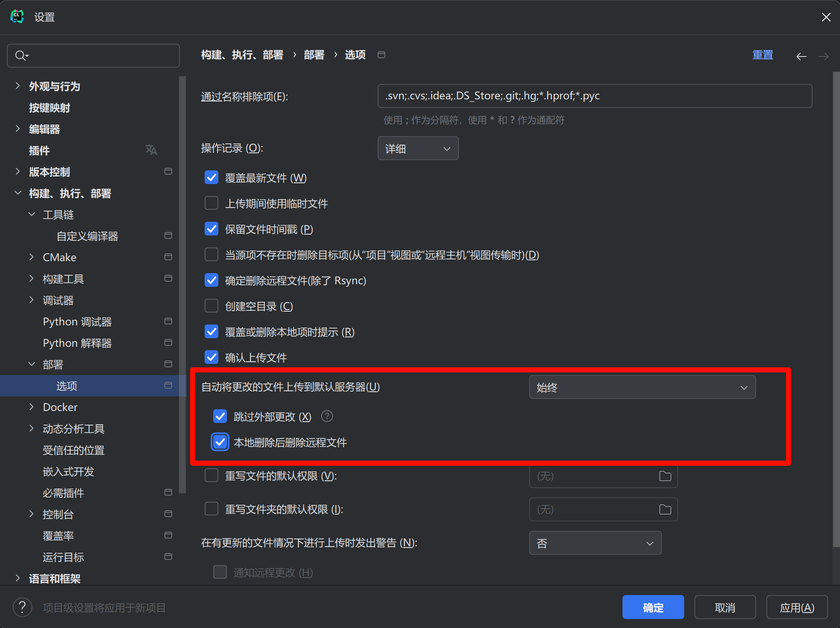
Task: Click the back navigation arrow icon
Action: pos(801,56)
